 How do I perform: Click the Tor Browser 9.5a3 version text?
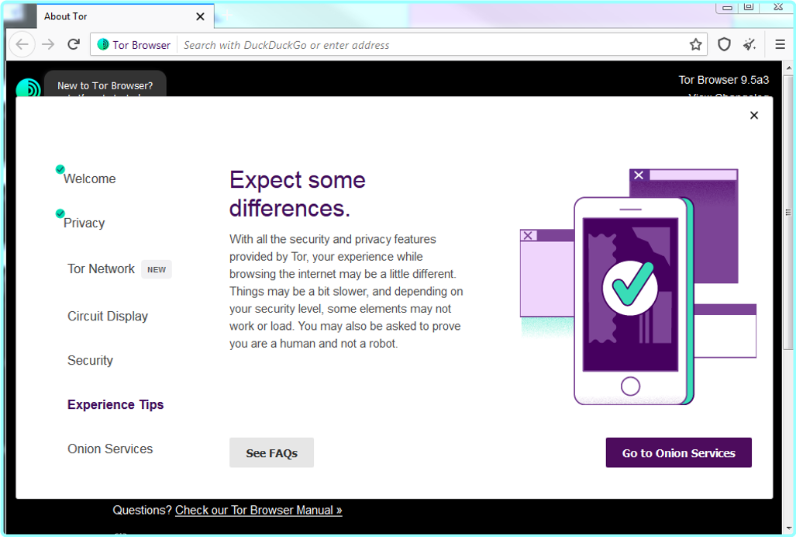pos(723,80)
